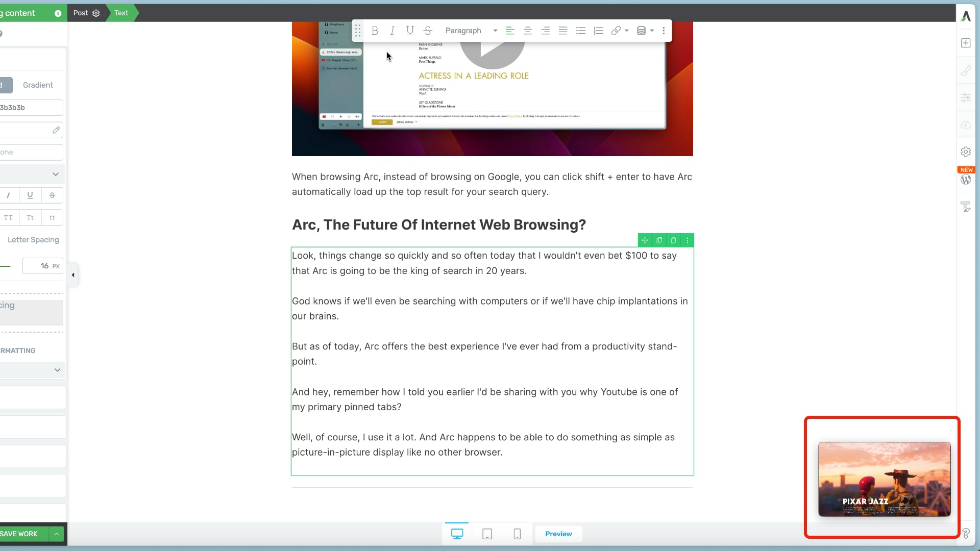Switch to the Gradient color tab
980x551 pixels.
click(38, 85)
